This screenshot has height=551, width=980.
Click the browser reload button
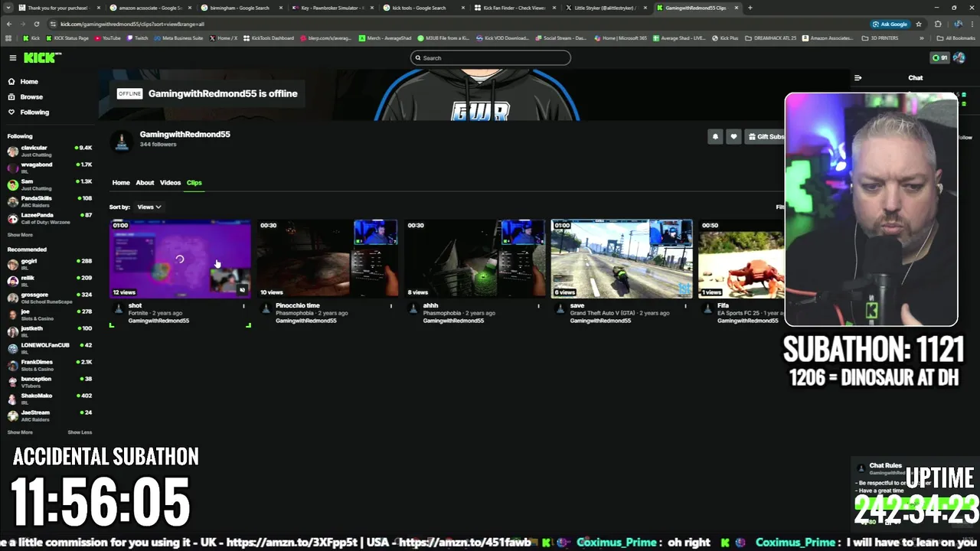(x=35, y=24)
